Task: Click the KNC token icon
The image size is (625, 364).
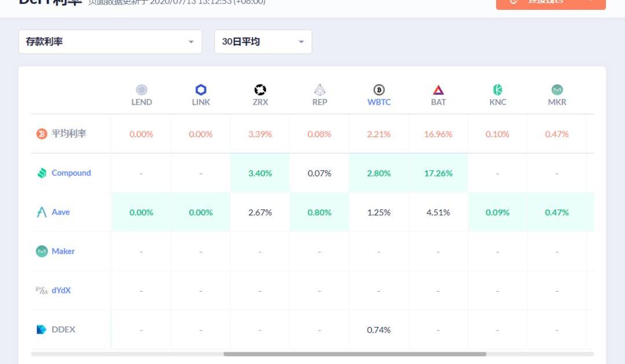Action: tap(497, 90)
